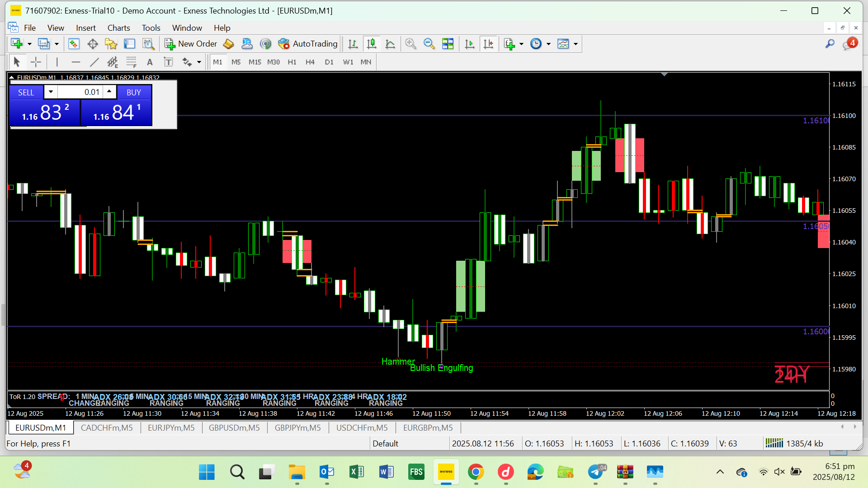Click the New Order button
Screen dimensions: 868x488
(x=191, y=44)
